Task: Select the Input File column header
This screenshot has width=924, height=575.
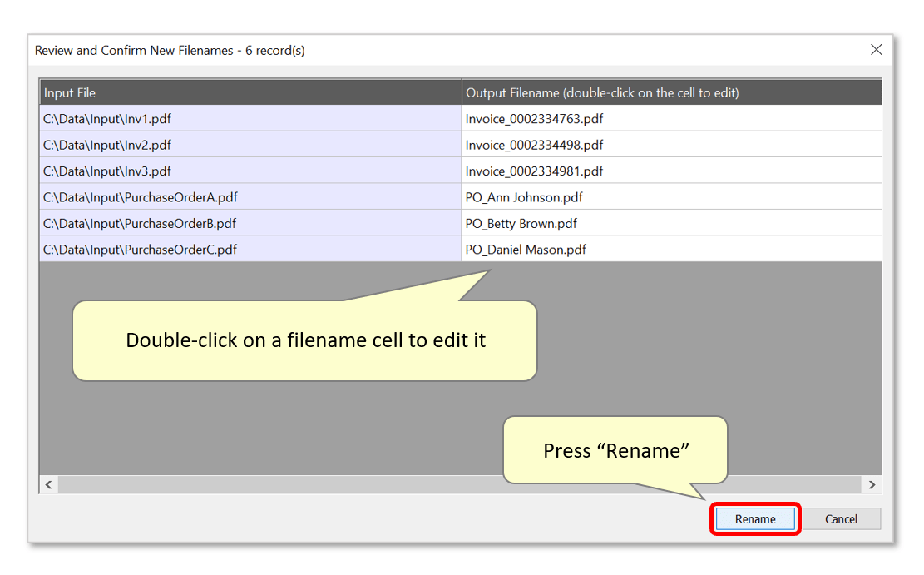Action: coord(250,92)
